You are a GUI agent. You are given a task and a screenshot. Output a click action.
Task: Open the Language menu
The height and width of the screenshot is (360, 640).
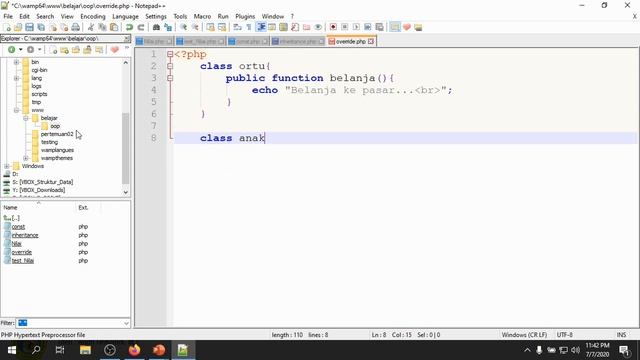(125, 16)
